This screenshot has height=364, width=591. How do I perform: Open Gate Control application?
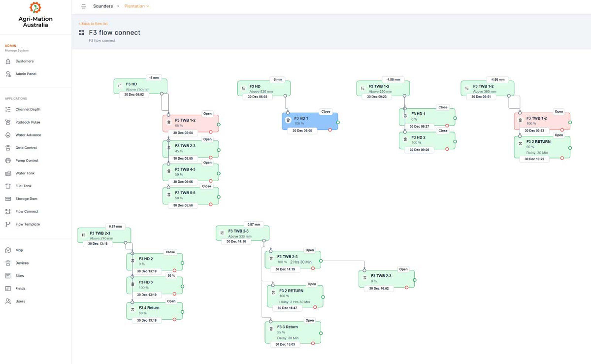(26, 148)
